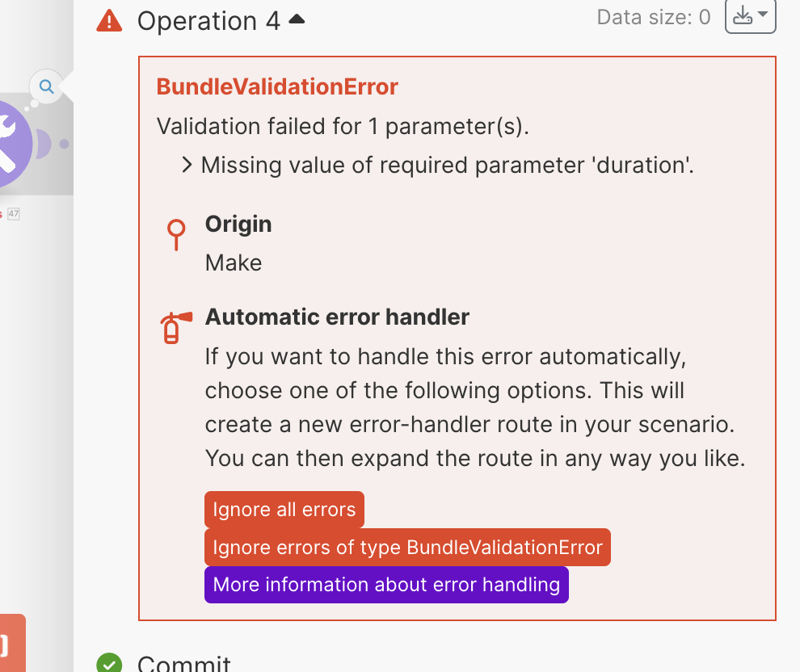Click the Data size: 0 label

point(653,17)
